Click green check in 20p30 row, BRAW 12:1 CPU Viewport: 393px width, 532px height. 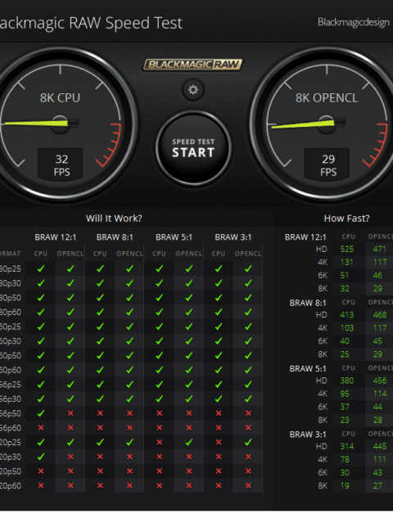tap(41, 457)
